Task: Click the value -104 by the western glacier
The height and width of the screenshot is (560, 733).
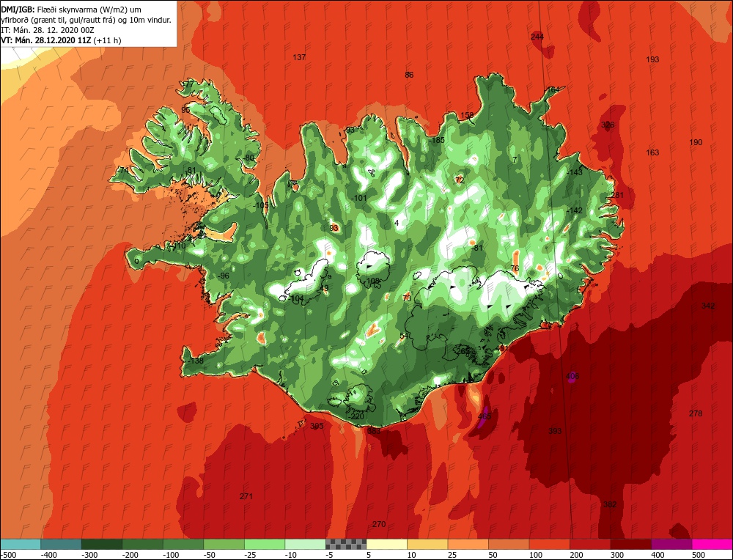Action: pyautogui.click(x=296, y=298)
